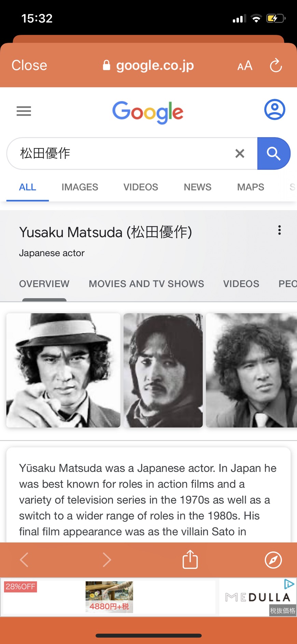
Task: Tap the blue search magnifier button
Action: [274, 153]
